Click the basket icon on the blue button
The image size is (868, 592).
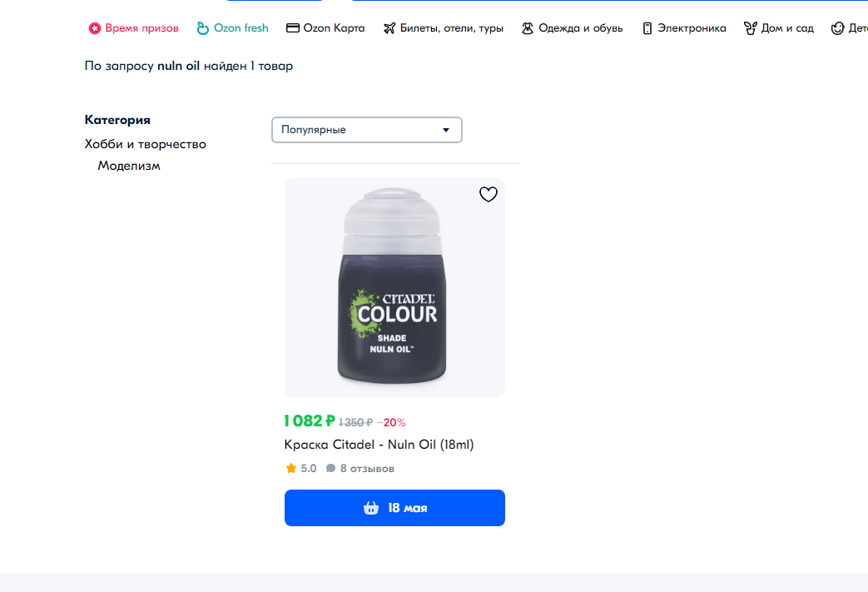point(371,508)
